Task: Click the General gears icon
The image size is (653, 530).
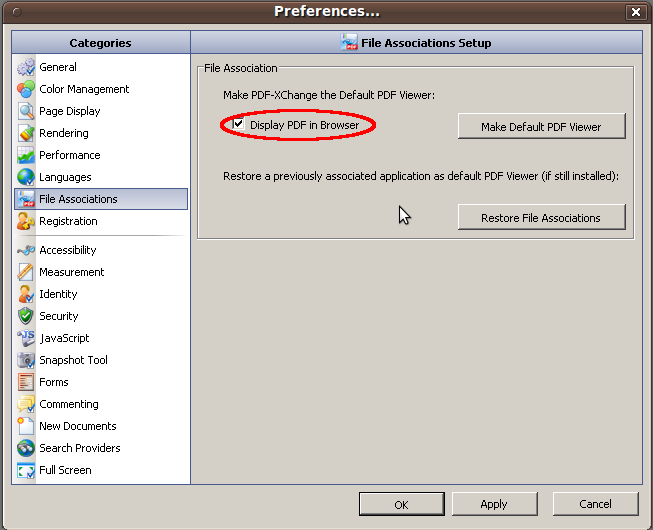Action: pyautogui.click(x=26, y=67)
